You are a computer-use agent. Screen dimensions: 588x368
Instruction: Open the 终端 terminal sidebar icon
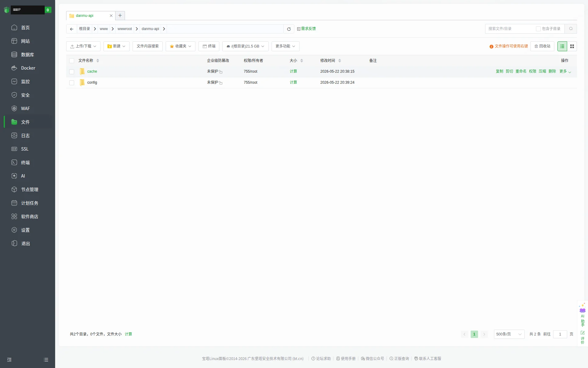click(x=14, y=163)
